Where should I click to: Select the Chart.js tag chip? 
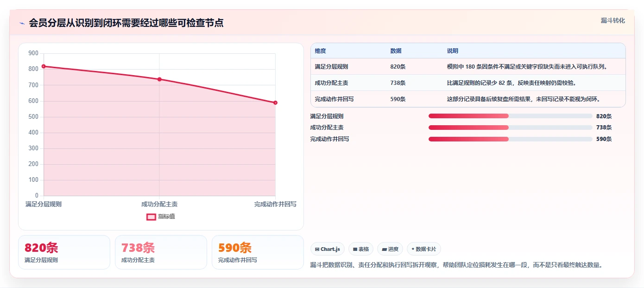tap(327, 249)
